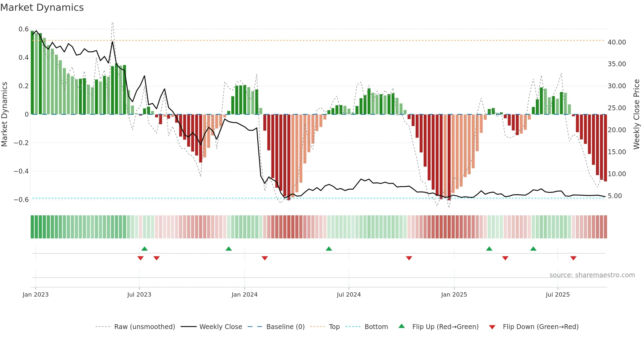Click the red triangle icon in the legend
The image size is (644, 362).
(x=492, y=327)
